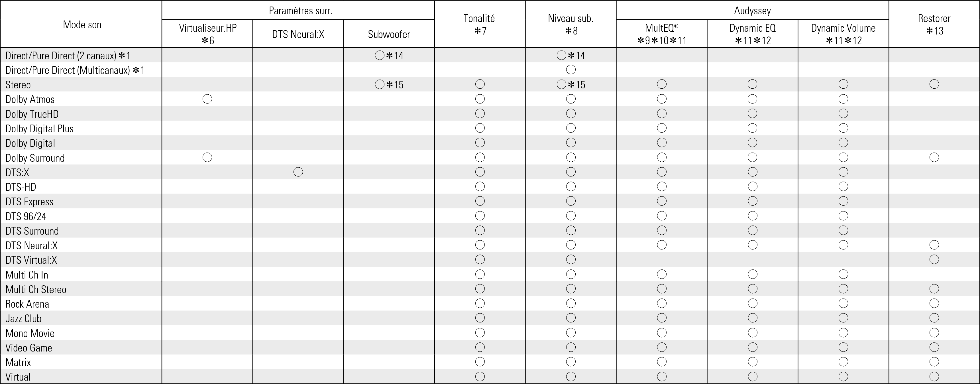
Task: Click the Paramètres surr. header
Action: pyautogui.click(x=300, y=11)
